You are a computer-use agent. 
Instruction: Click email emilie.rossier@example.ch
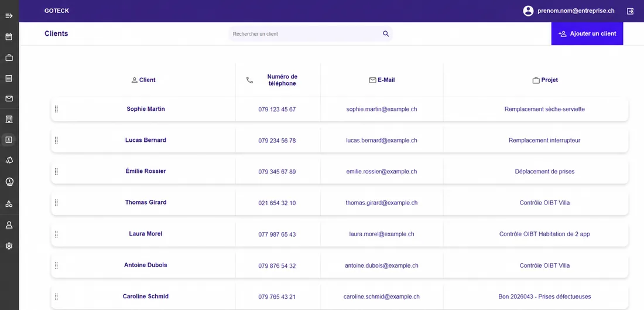[x=382, y=172]
